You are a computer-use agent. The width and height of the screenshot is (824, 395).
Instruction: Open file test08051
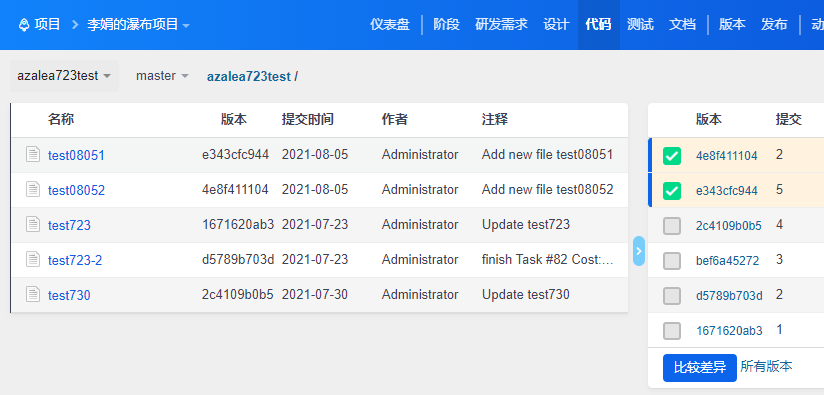(x=76, y=155)
